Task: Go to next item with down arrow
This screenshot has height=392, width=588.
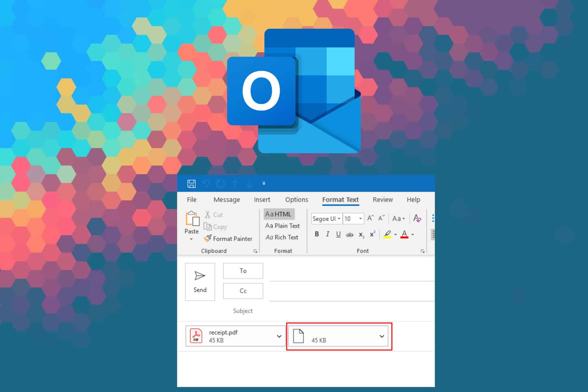Action: [250, 183]
